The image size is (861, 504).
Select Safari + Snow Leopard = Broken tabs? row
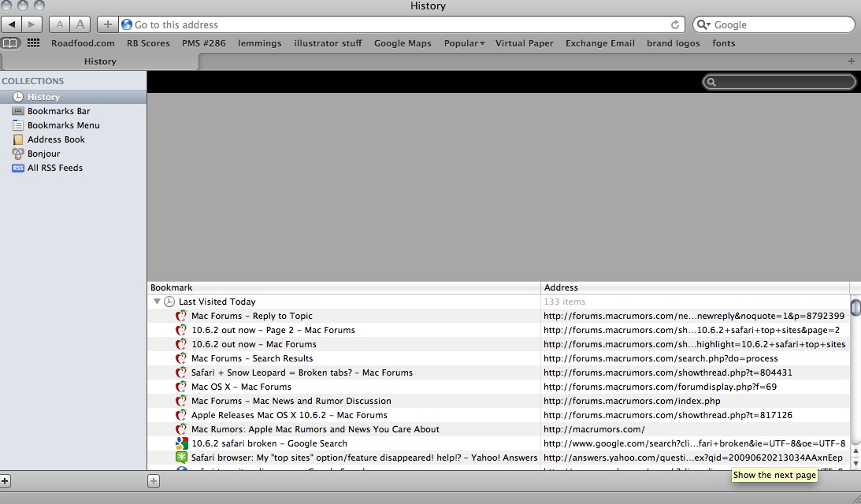[498, 372]
